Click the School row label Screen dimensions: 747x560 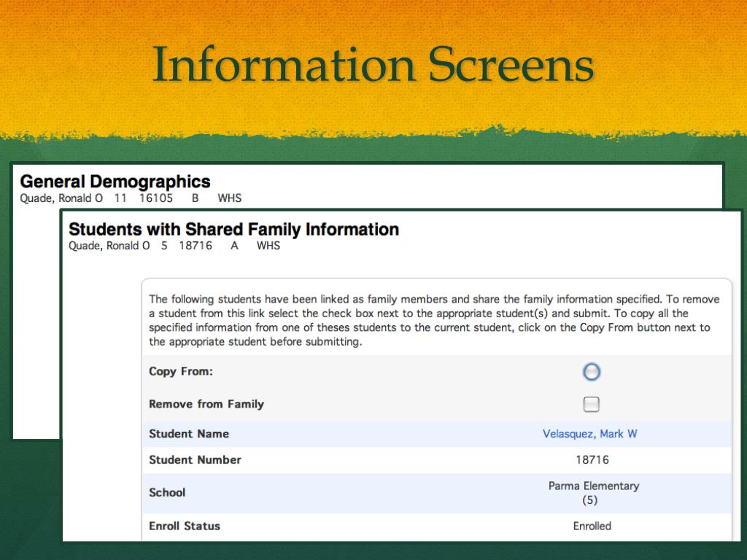(167, 492)
